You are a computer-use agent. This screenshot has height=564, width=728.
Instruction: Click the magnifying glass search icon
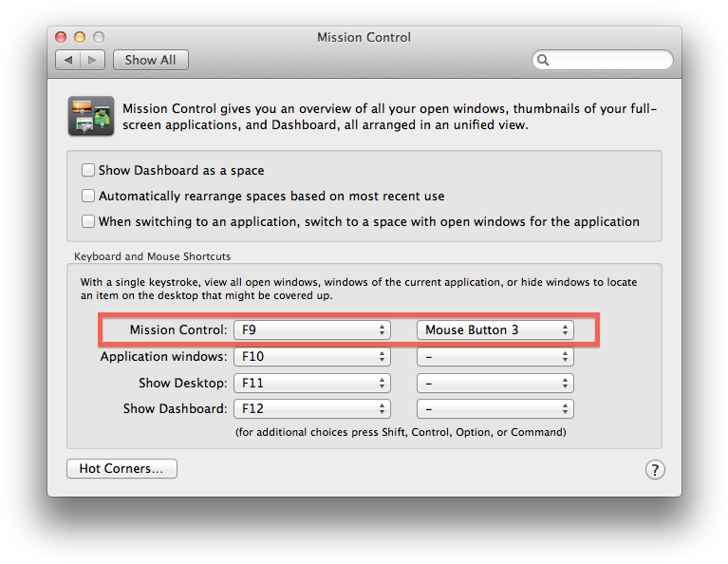click(x=544, y=60)
